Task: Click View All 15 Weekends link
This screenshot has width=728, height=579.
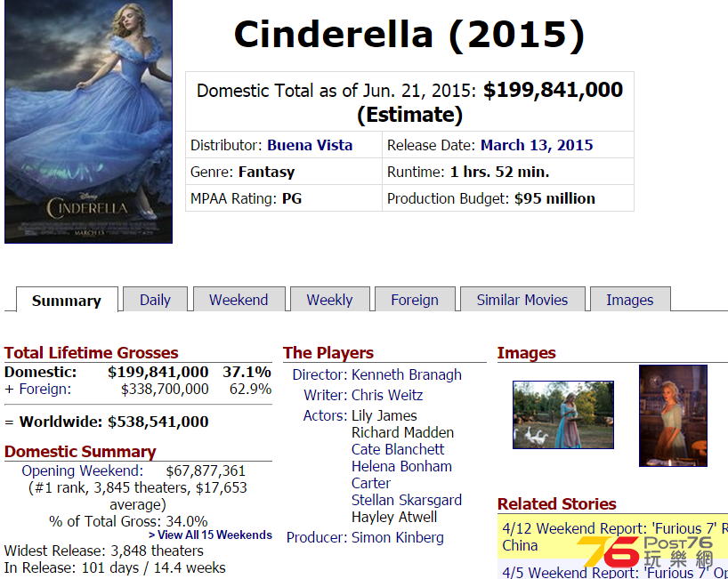Action: pyautogui.click(x=210, y=535)
